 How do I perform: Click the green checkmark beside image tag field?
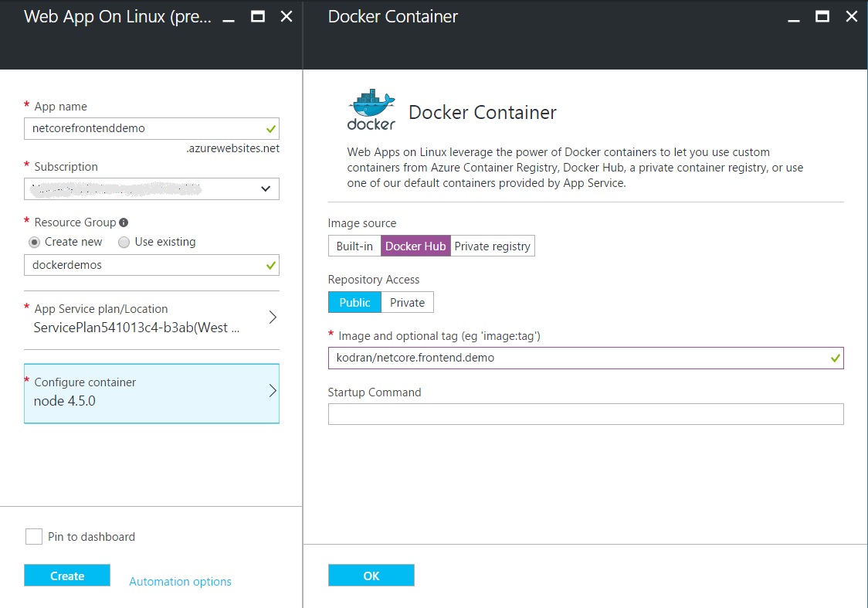click(x=834, y=358)
